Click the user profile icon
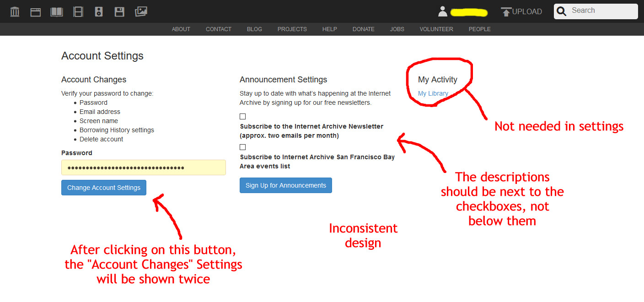 (x=442, y=11)
